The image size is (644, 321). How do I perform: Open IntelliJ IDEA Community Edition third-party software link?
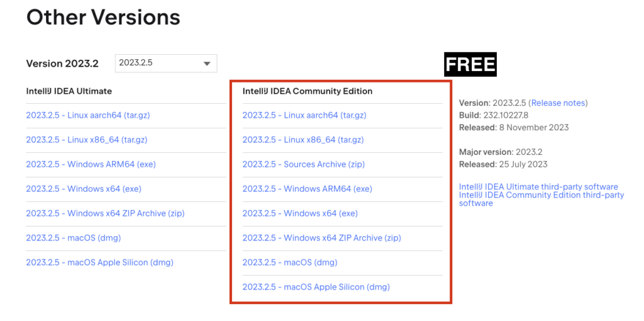coord(541,199)
